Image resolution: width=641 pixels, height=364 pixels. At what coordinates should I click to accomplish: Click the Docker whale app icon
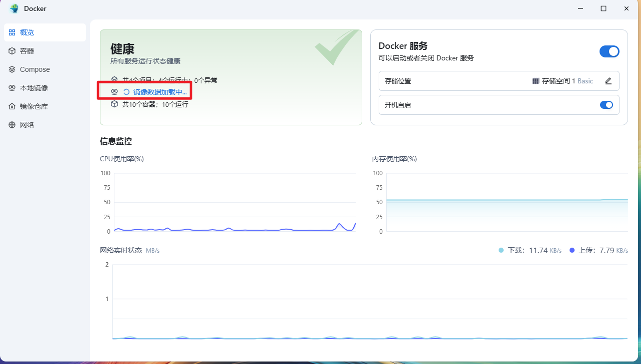(x=14, y=8)
